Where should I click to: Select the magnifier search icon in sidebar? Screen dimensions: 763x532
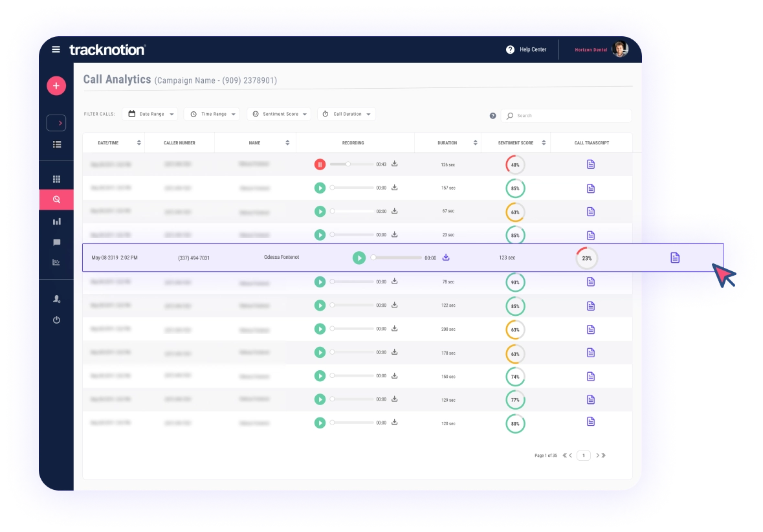[56, 199]
